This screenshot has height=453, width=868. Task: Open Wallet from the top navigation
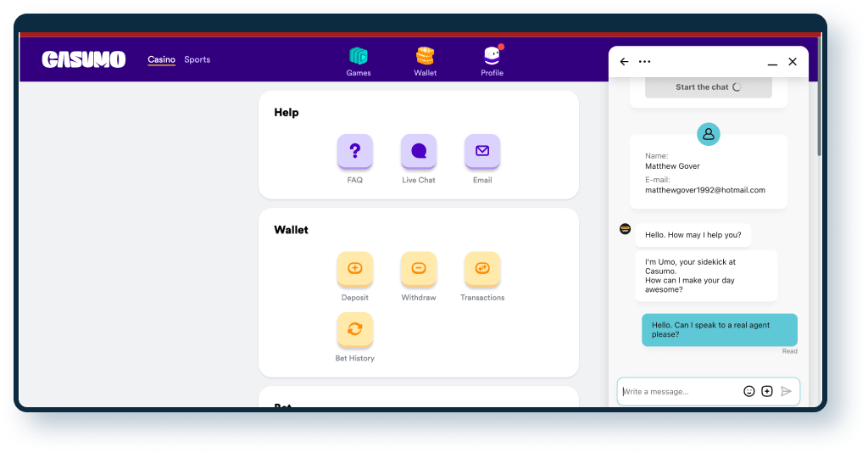pyautogui.click(x=425, y=61)
